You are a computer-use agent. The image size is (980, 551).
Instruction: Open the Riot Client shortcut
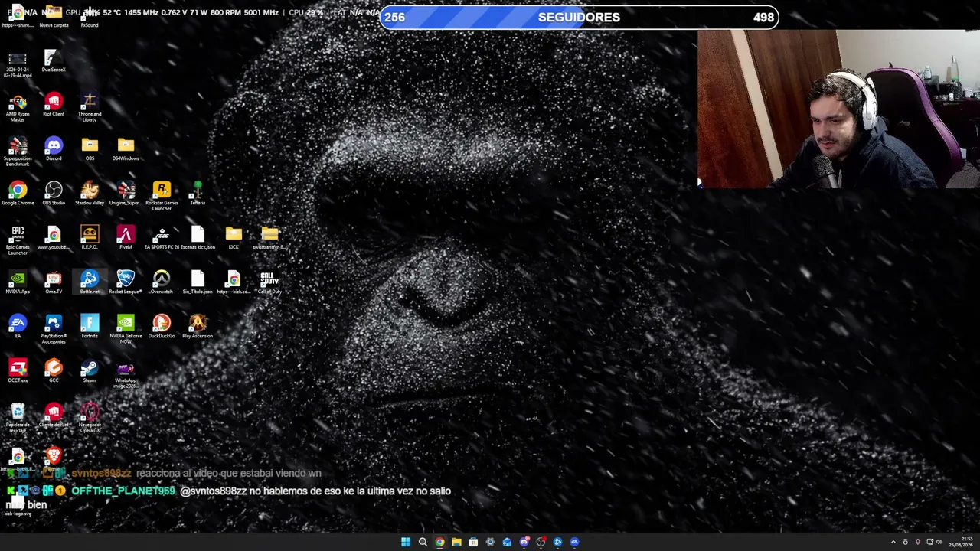click(x=54, y=105)
